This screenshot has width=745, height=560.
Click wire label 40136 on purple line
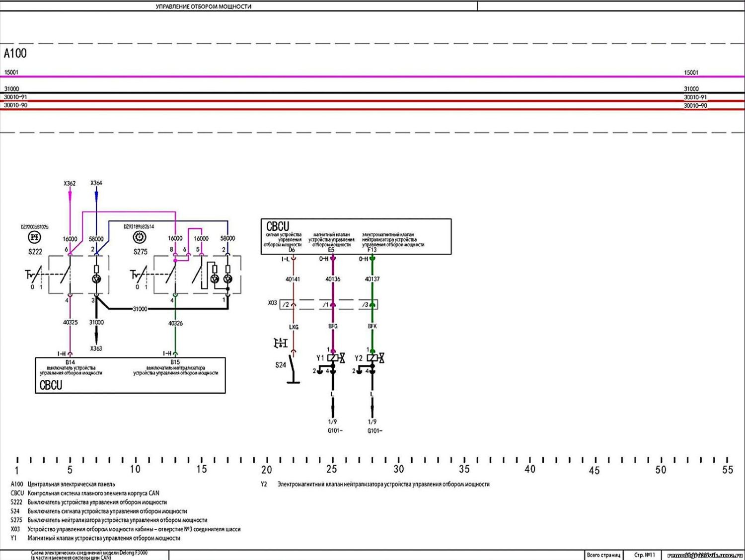(333, 279)
